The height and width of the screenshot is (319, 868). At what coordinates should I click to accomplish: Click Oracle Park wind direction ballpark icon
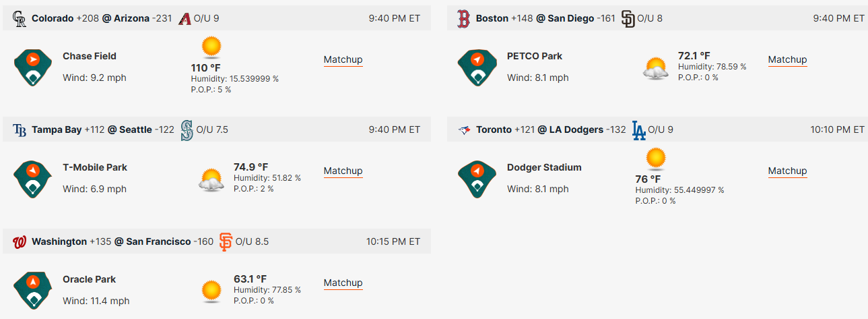tap(33, 291)
